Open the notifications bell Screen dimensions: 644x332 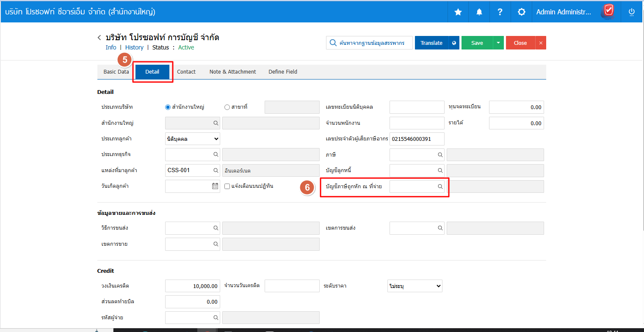point(479,12)
